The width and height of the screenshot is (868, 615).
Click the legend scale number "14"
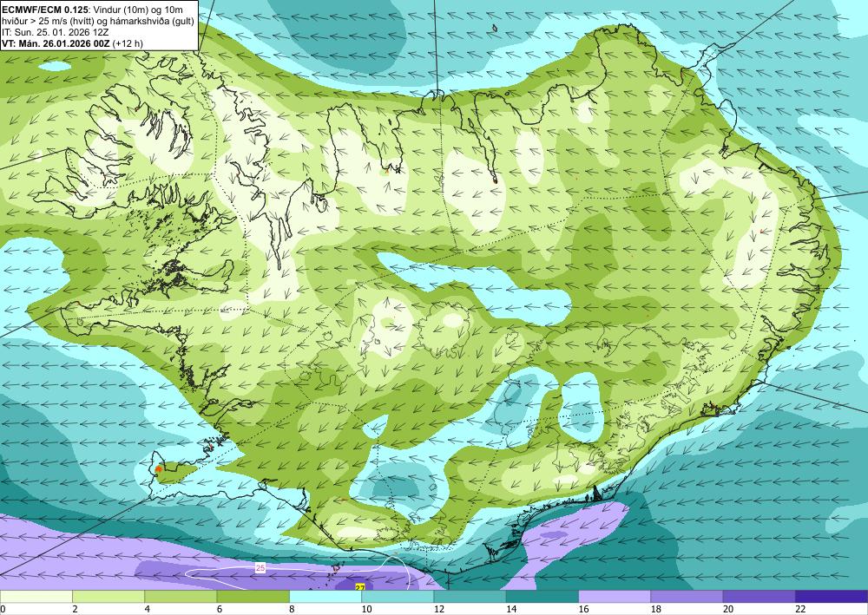(511, 610)
